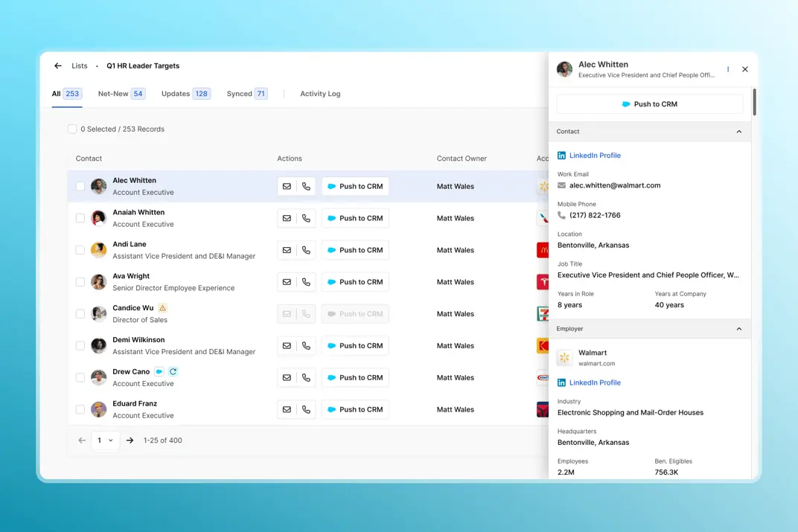Check the Andi Lane row checkbox
Viewport: 798px width, 532px height.
[x=80, y=250]
